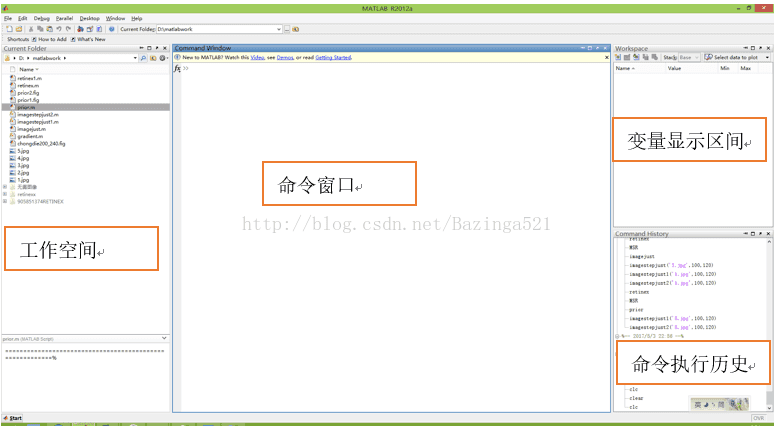Click the Delete variable icon in Workspace toolbar

(x=655, y=57)
